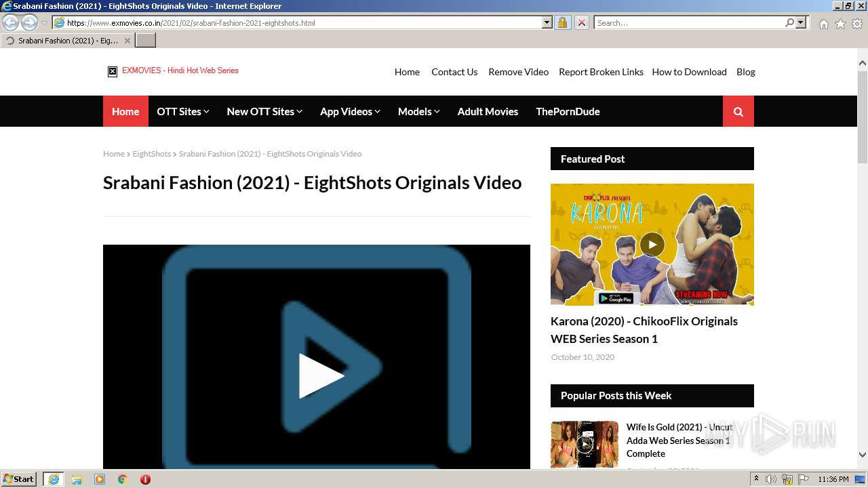Click the 11:36 PM system clock
Screen dimensions: 868x488
pyautogui.click(x=833, y=479)
